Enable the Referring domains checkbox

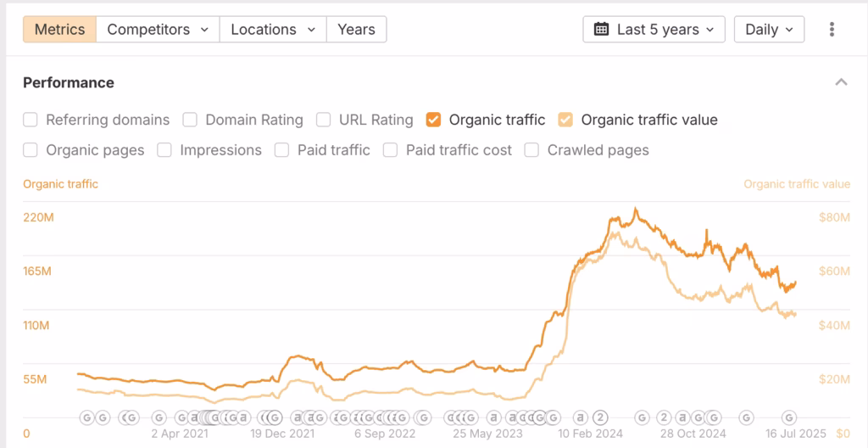click(31, 120)
